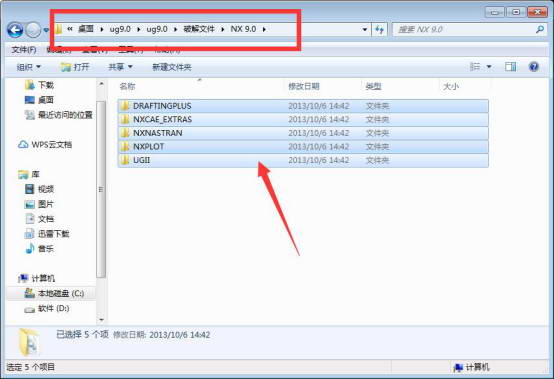This screenshot has width=554, height=379.
Task: Open the blue help question-mark icon
Action: pyautogui.click(x=534, y=67)
